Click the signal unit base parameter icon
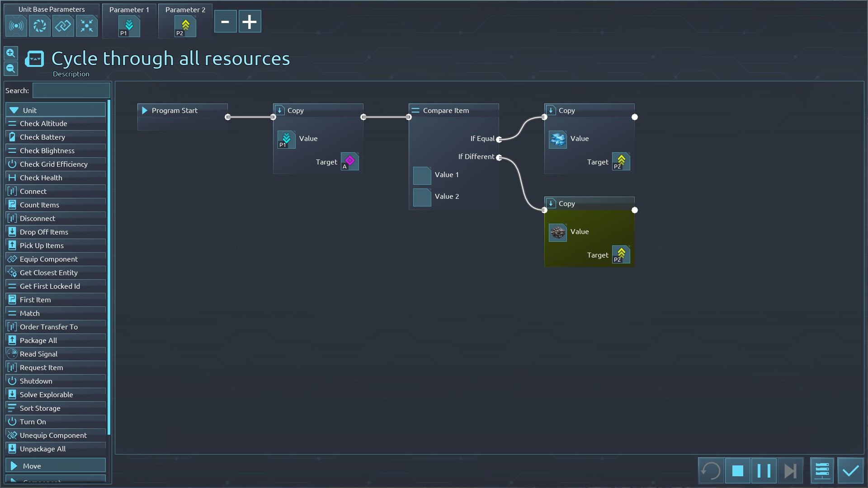 [x=16, y=26]
